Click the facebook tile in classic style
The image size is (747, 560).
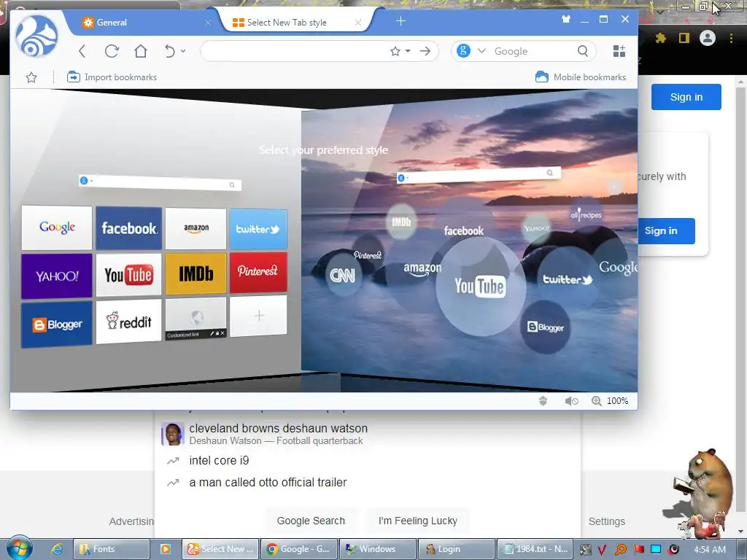click(x=128, y=228)
